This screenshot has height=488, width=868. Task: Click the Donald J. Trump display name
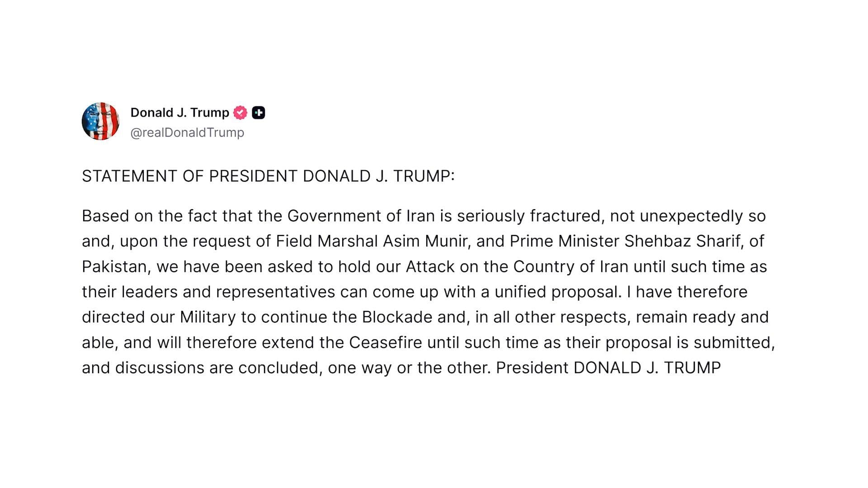[x=179, y=113]
